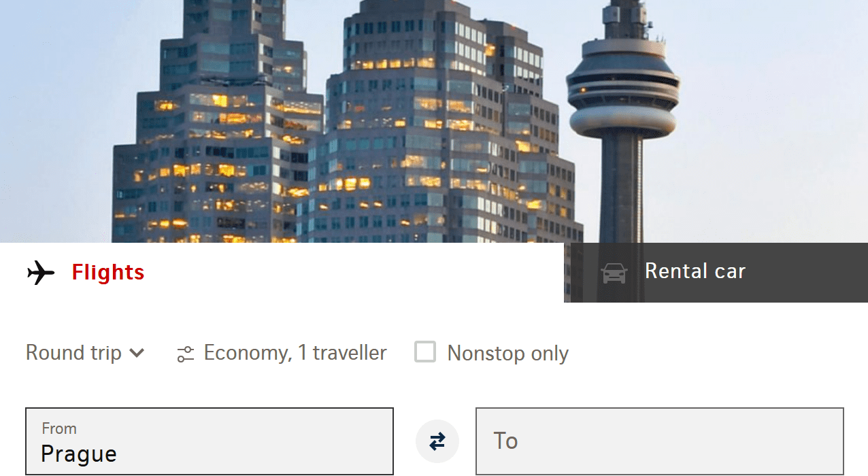868x476 pixels.
Task: Switch to the Rental car tab
Action: pyautogui.click(x=716, y=273)
